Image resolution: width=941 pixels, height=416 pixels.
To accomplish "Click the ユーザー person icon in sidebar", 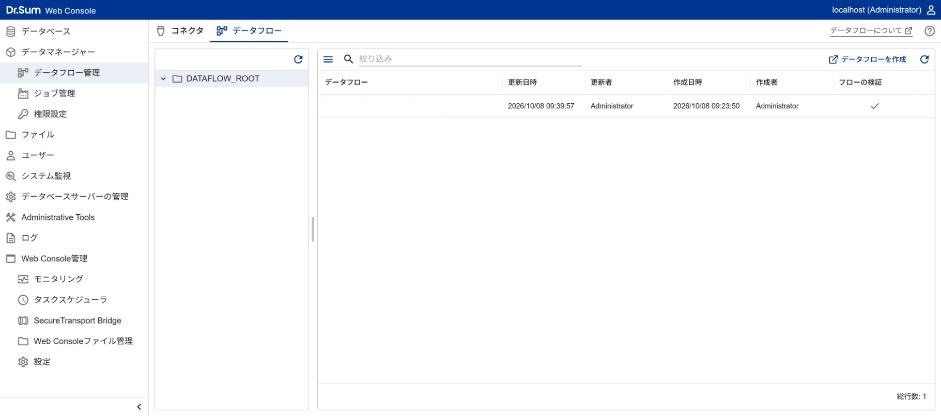I will click(x=10, y=155).
